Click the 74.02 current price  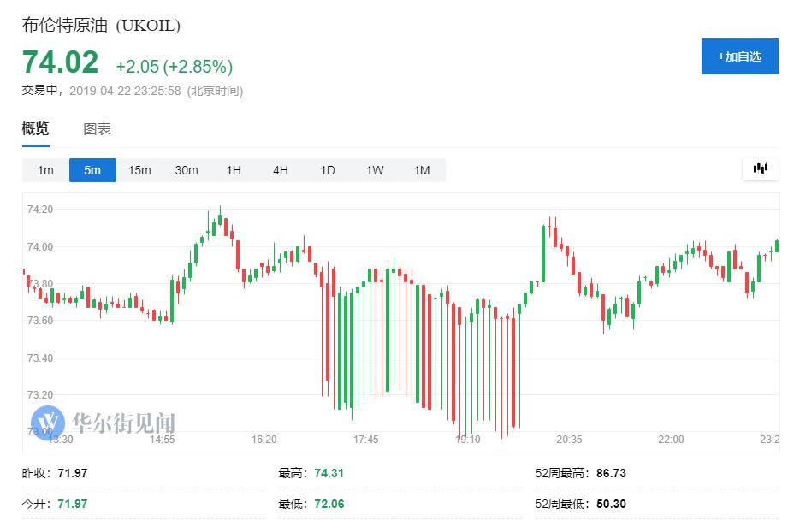(x=60, y=63)
